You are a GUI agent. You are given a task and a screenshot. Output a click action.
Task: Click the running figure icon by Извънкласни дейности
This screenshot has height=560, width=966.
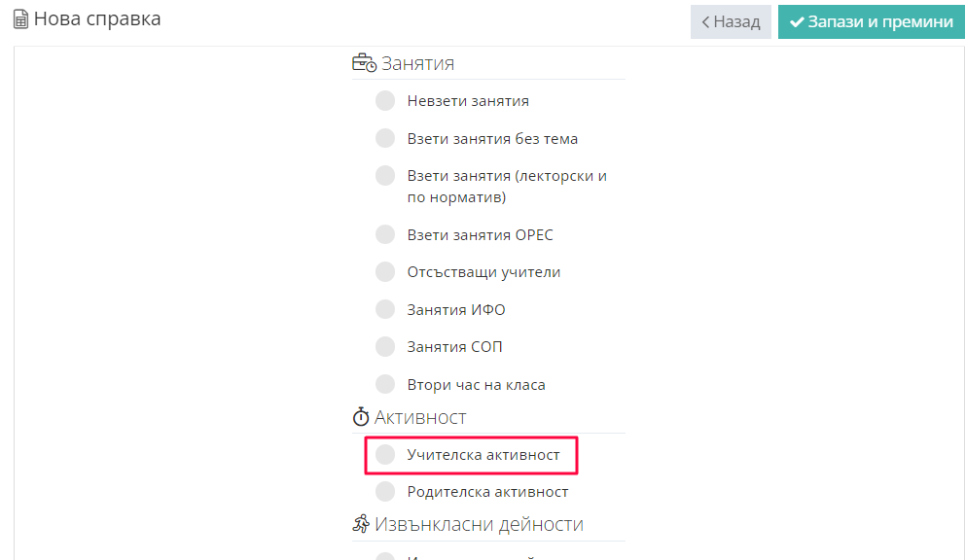tap(361, 525)
